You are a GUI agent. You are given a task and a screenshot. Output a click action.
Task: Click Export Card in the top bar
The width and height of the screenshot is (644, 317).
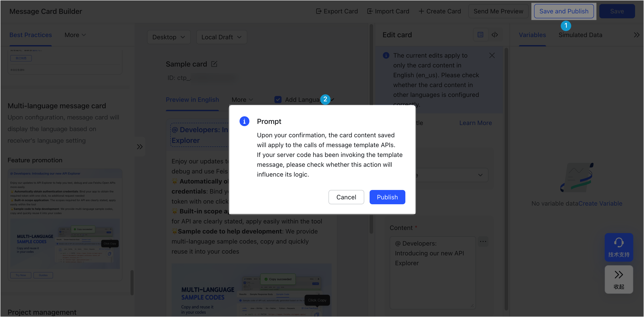[337, 11]
